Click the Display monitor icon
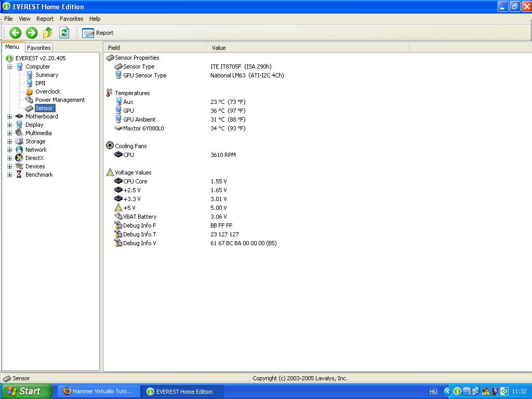The image size is (532, 399). pyautogui.click(x=19, y=125)
